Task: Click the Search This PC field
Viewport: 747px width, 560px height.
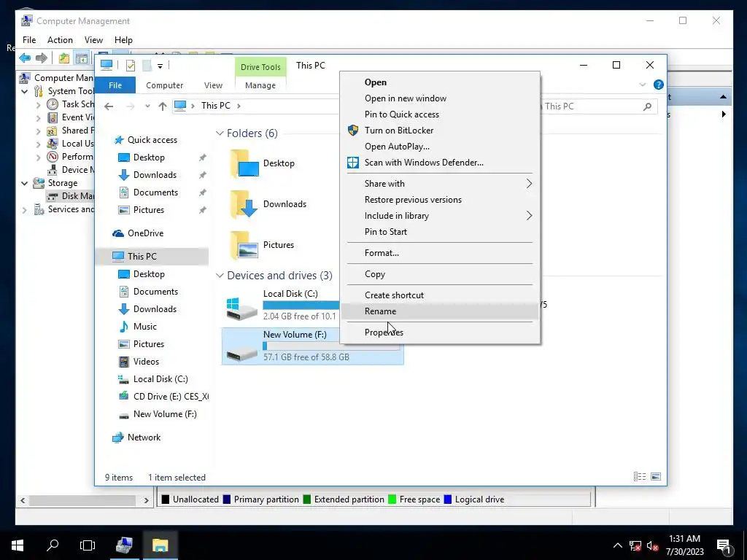Action: (x=599, y=106)
